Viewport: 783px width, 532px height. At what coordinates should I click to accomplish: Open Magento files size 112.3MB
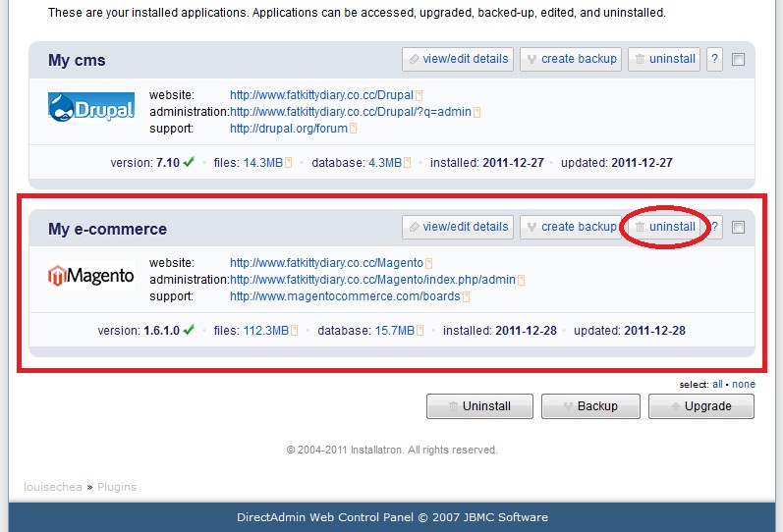(266, 331)
